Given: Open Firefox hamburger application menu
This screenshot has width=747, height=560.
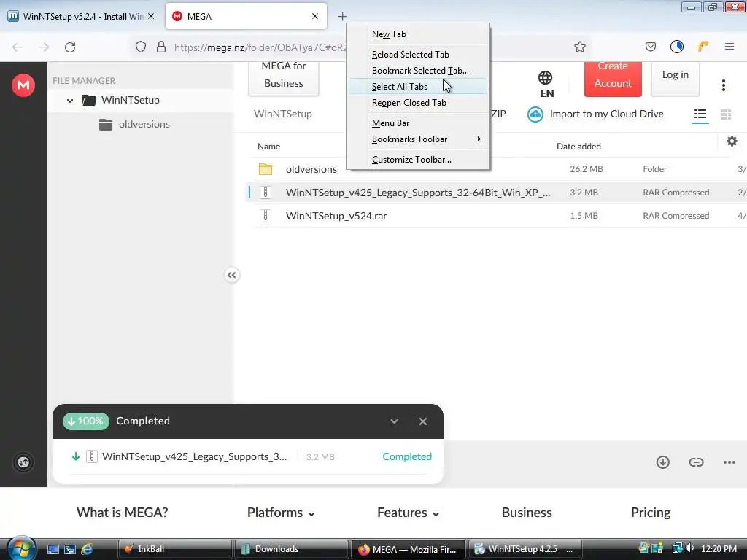Looking at the screenshot, I should (x=729, y=47).
